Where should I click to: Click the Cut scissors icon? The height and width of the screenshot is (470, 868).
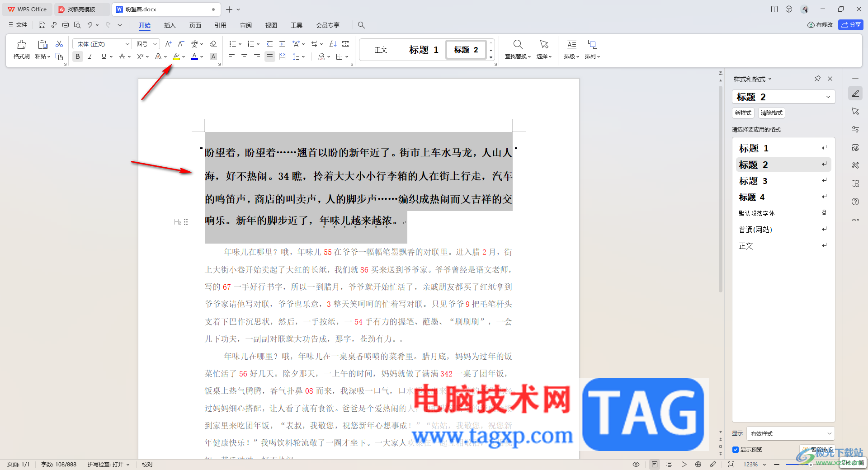59,44
